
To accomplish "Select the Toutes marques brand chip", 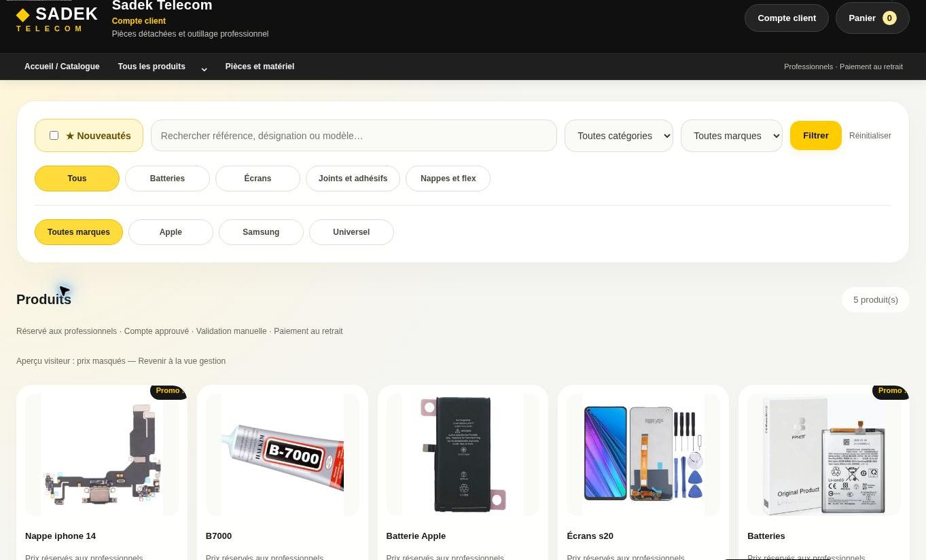I will pos(79,232).
